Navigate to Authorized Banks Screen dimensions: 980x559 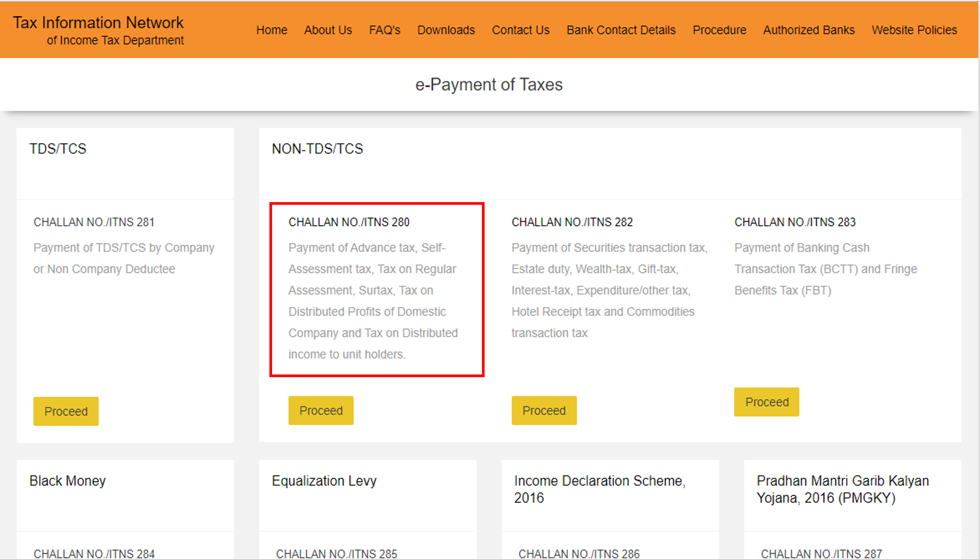pyautogui.click(x=809, y=30)
